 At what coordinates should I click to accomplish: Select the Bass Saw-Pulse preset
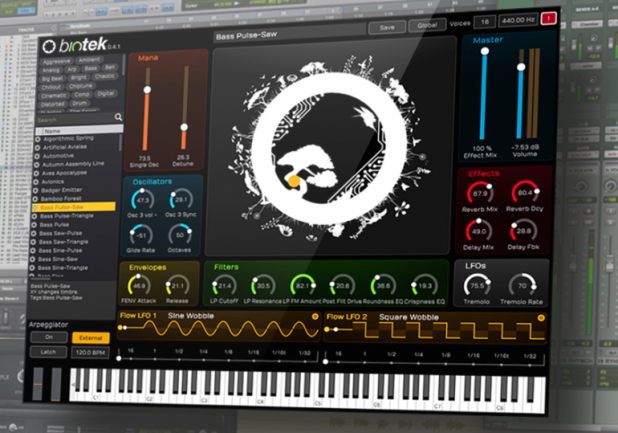point(73,233)
